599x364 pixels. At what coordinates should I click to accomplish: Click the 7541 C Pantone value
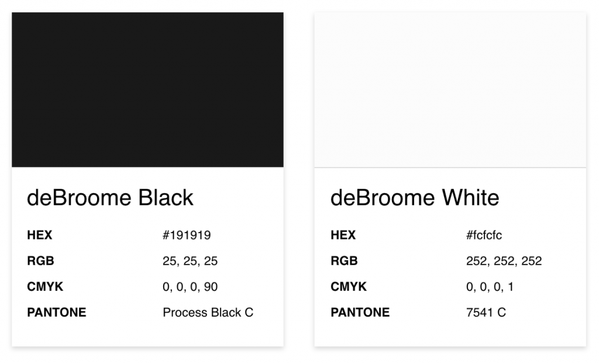(486, 313)
